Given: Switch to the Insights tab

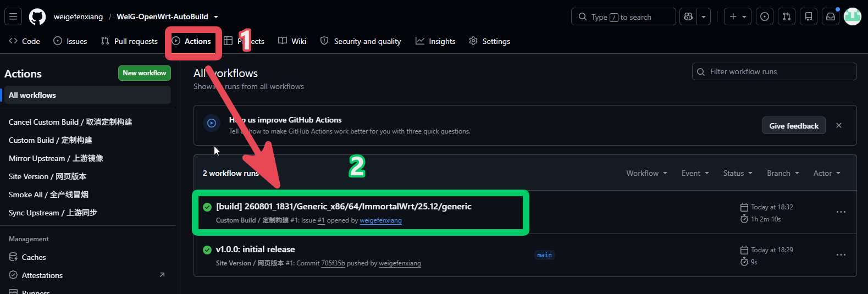Looking at the screenshot, I should (435, 41).
